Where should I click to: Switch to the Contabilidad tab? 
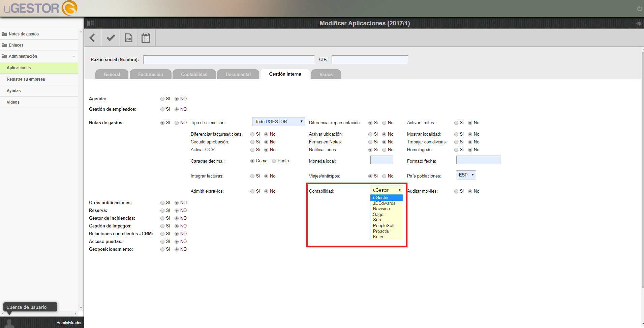tap(194, 74)
